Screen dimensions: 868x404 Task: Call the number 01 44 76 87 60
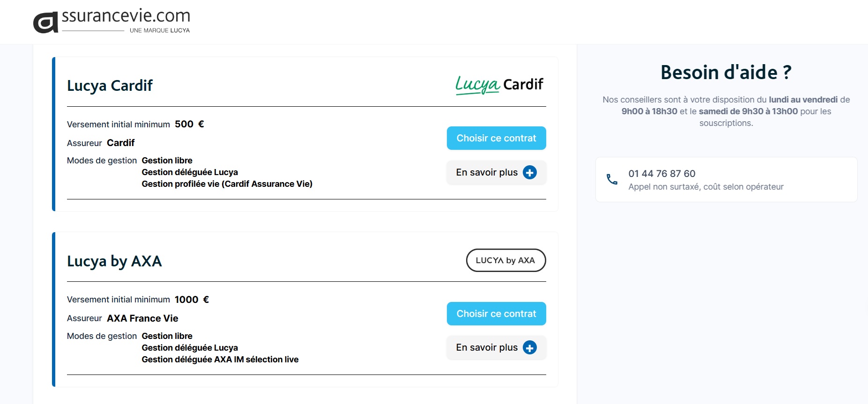(662, 173)
